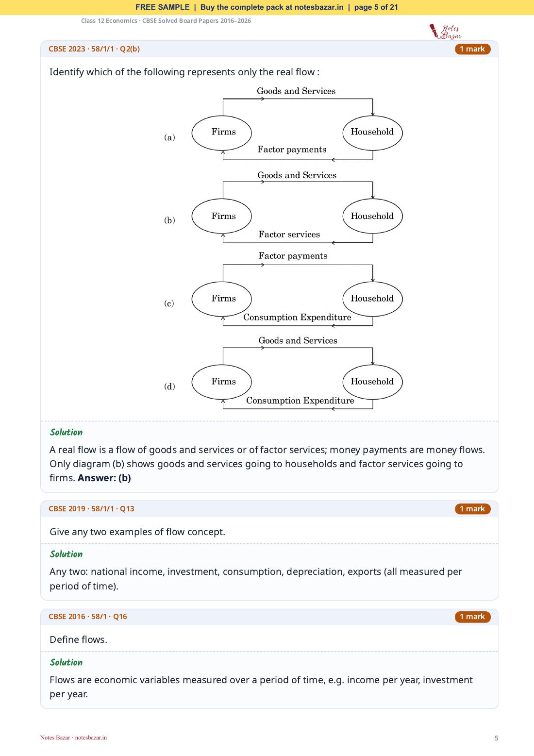This screenshot has height=756, width=534.
Task: Select the Firms oval in diagram (a)
Action: [222, 133]
